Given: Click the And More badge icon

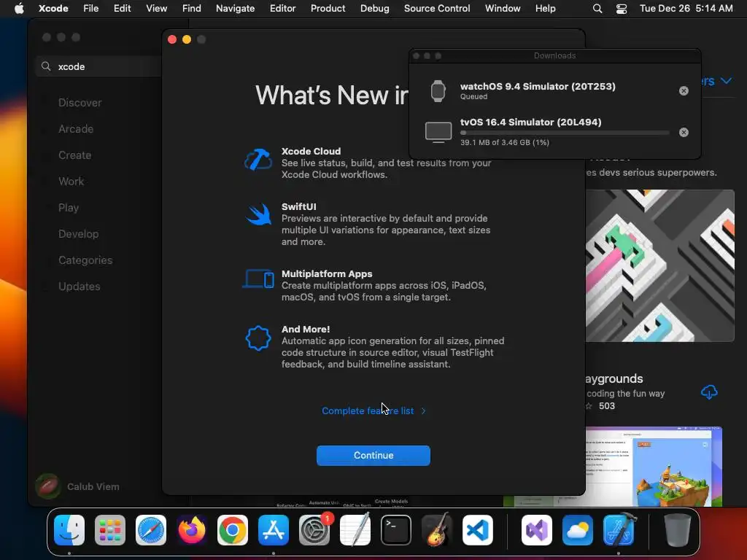Looking at the screenshot, I should tap(258, 338).
